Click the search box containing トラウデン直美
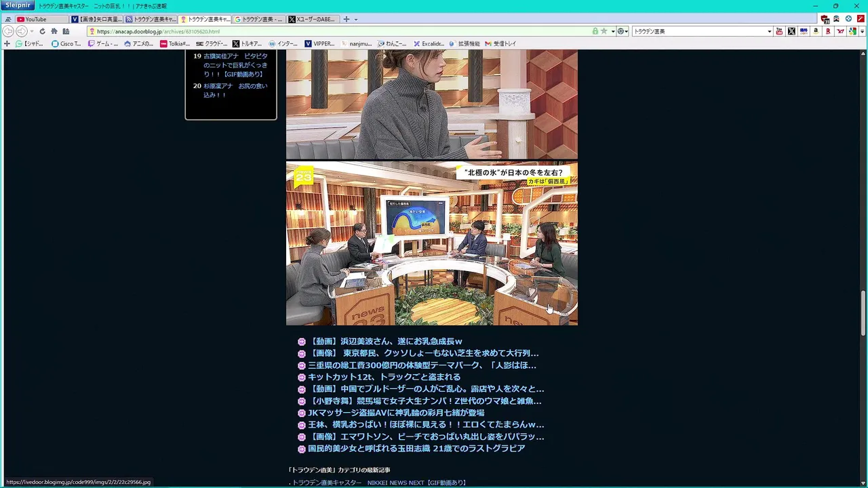This screenshot has height=488, width=868. (698, 31)
